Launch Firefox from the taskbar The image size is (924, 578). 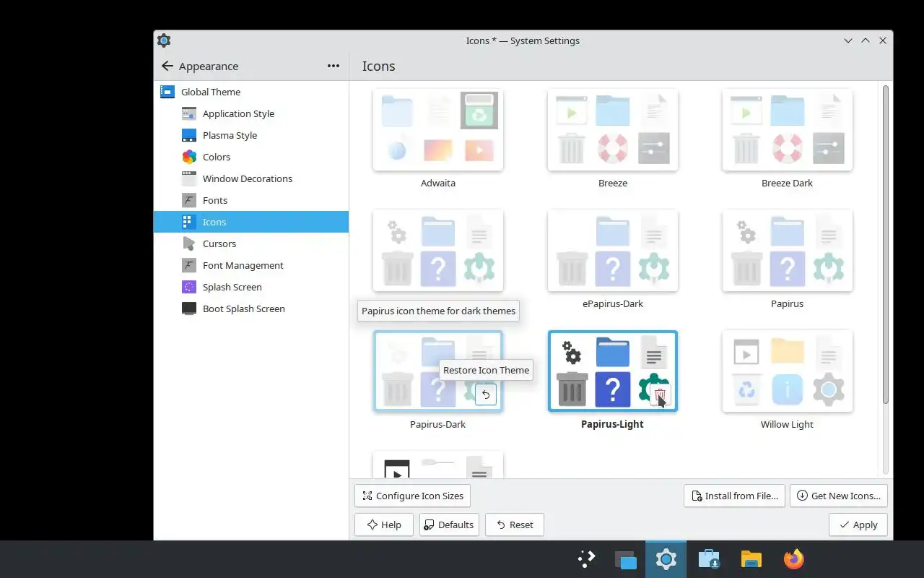(x=794, y=559)
